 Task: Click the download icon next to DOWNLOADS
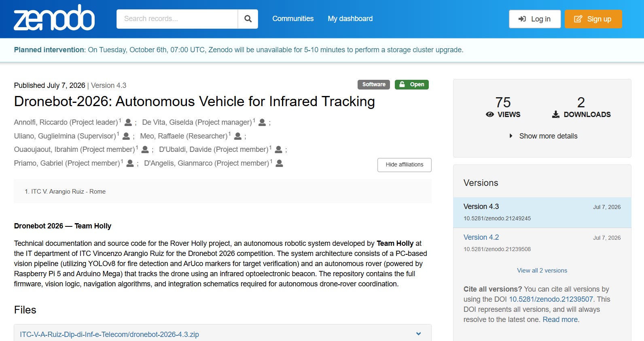[x=556, y=115]
